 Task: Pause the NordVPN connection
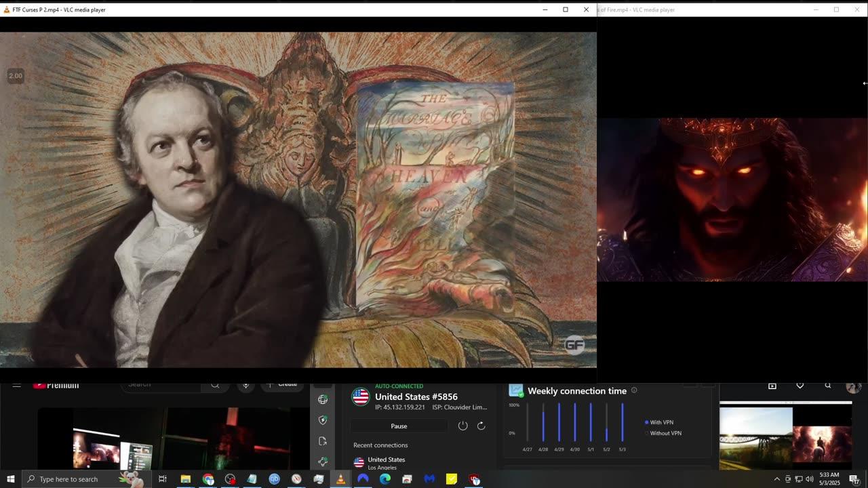(x=399, y=426)
